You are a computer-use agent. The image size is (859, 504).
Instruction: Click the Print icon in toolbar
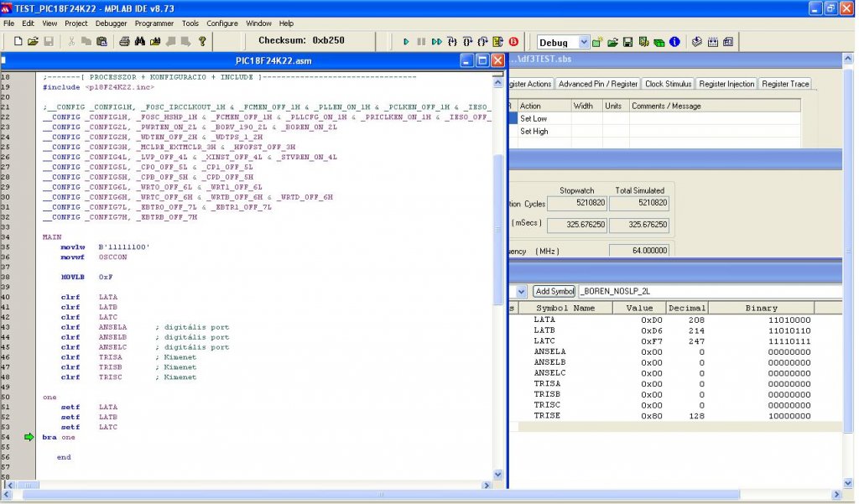[x=124, y=42]
